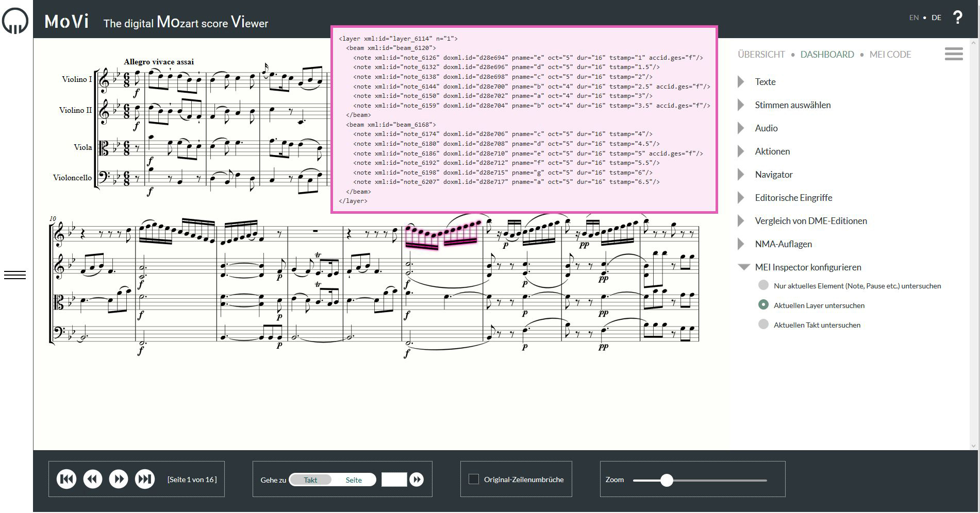Open the help question mark

point(957,18)
